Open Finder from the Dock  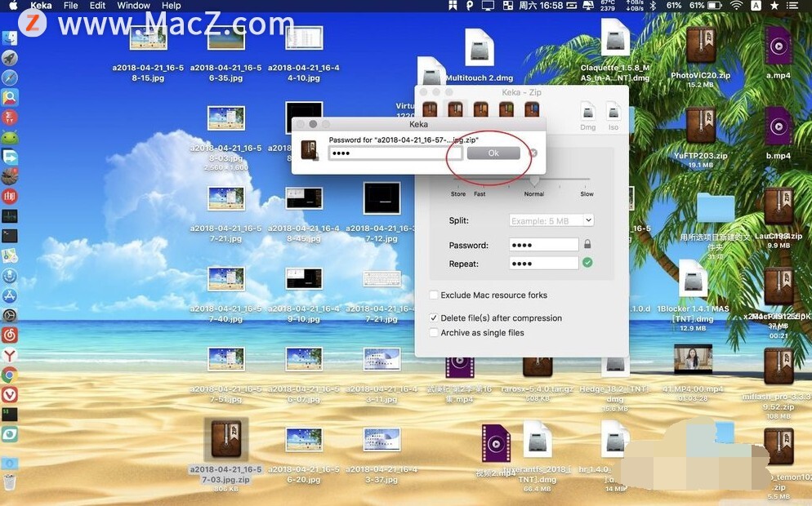coord(10,38)
